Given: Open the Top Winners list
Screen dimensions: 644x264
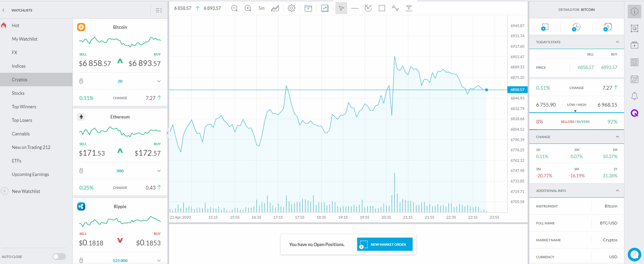Looking at the screenshot, I should [x=24, y=107].
